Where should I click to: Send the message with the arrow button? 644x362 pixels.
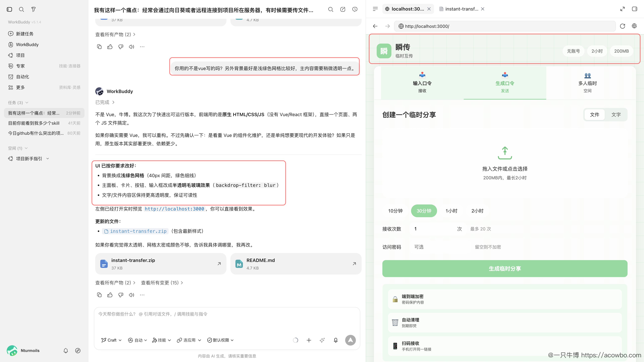coord(351,340)
